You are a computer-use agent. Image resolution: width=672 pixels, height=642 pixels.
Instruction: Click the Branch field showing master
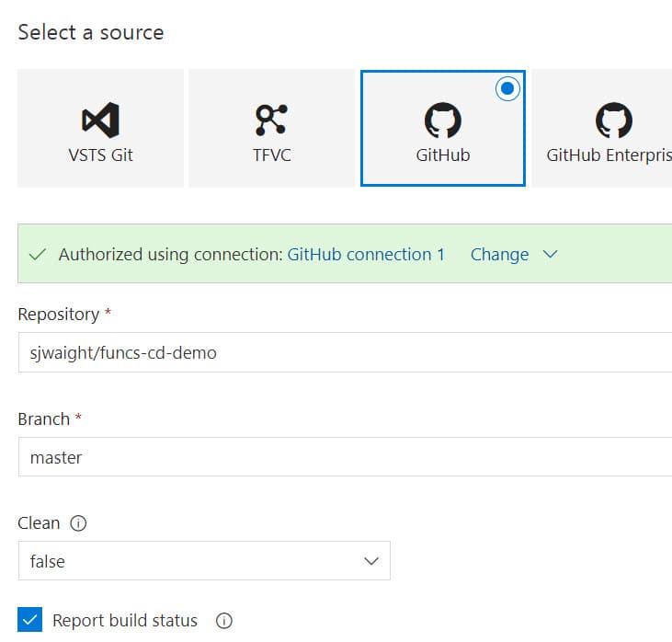tap(345, 457)
